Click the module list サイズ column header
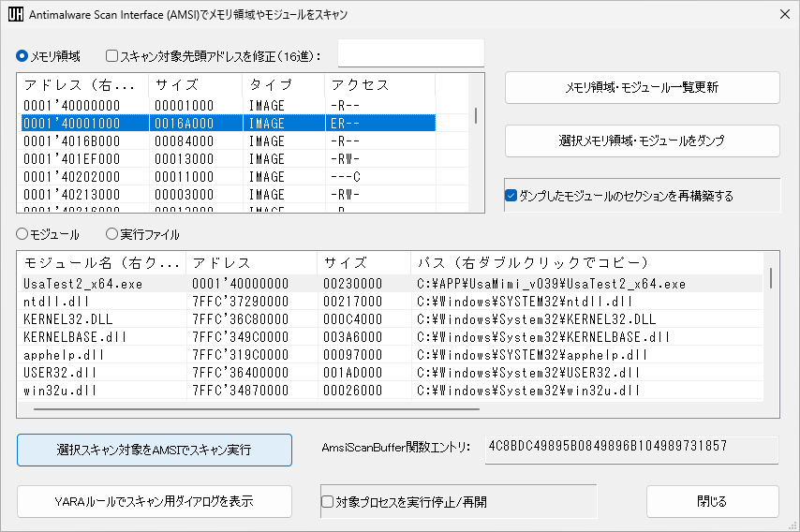 pyautogui.click(x=363, y=263)
